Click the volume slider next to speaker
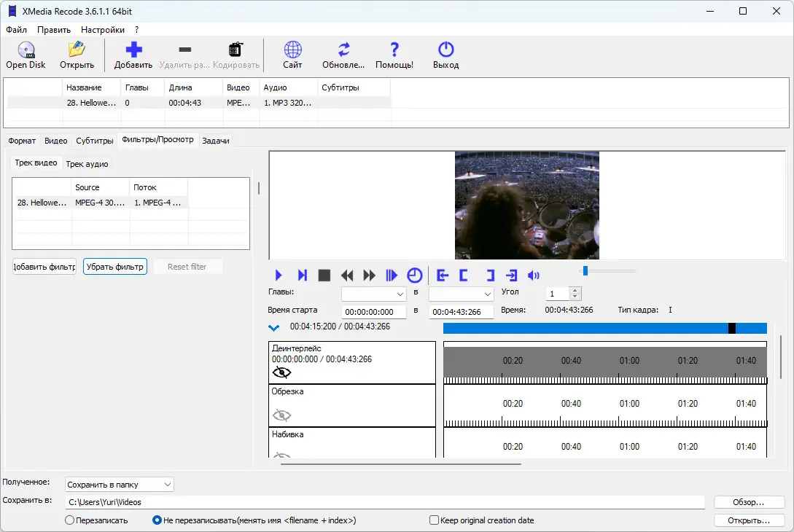Screen dimensions: 794x532 coord(608,271)
